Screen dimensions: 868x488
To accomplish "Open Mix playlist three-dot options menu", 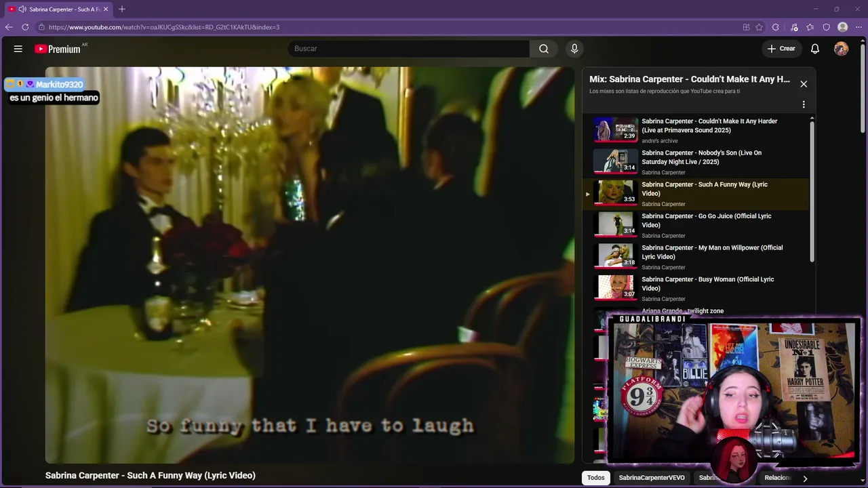I will tap(804, 104).
